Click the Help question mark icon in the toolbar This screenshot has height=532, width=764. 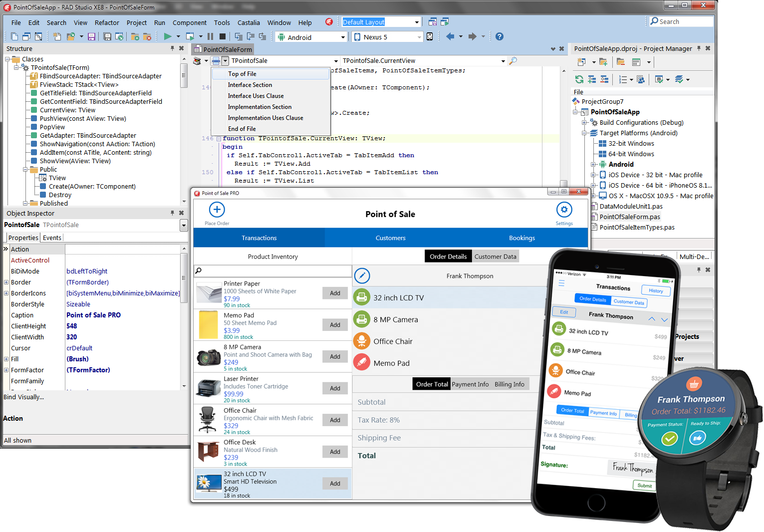pyautogui.click(x=500, y=36)
